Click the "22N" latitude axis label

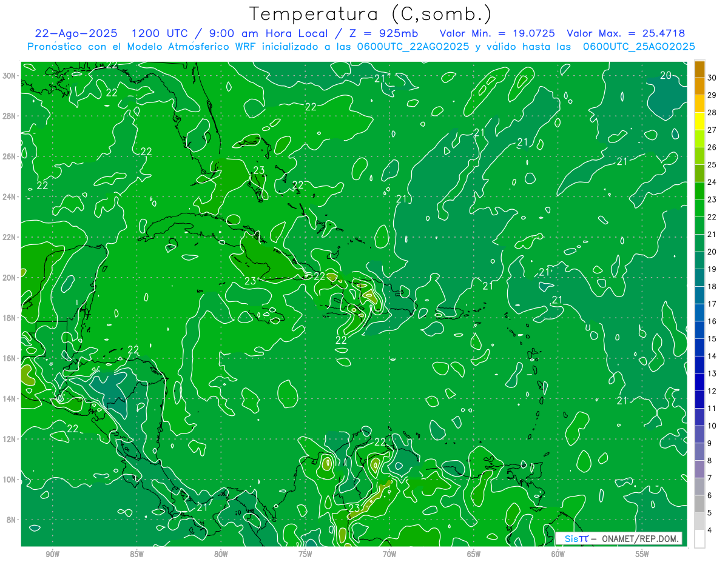[x=10, y=237]
